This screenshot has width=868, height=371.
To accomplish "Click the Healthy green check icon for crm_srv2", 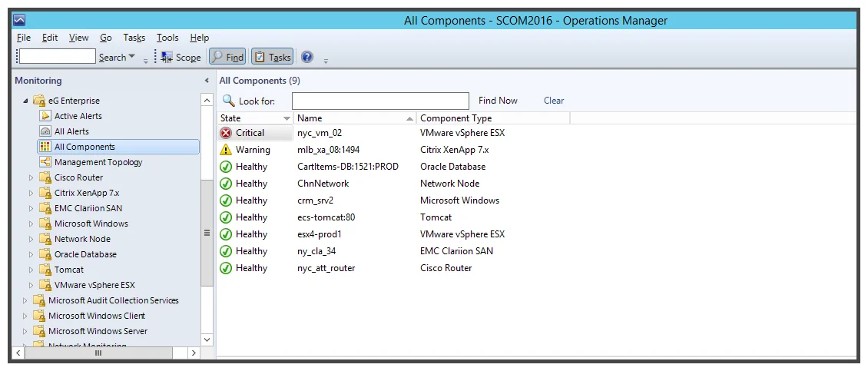I will pyautogui.click(x=226, y=200).
